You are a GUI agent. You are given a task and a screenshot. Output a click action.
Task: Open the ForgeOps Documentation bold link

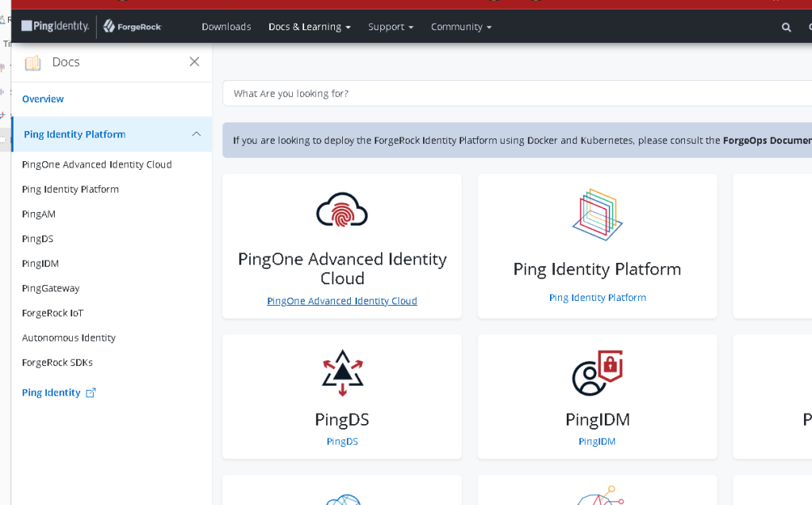(x=767, y=141)
